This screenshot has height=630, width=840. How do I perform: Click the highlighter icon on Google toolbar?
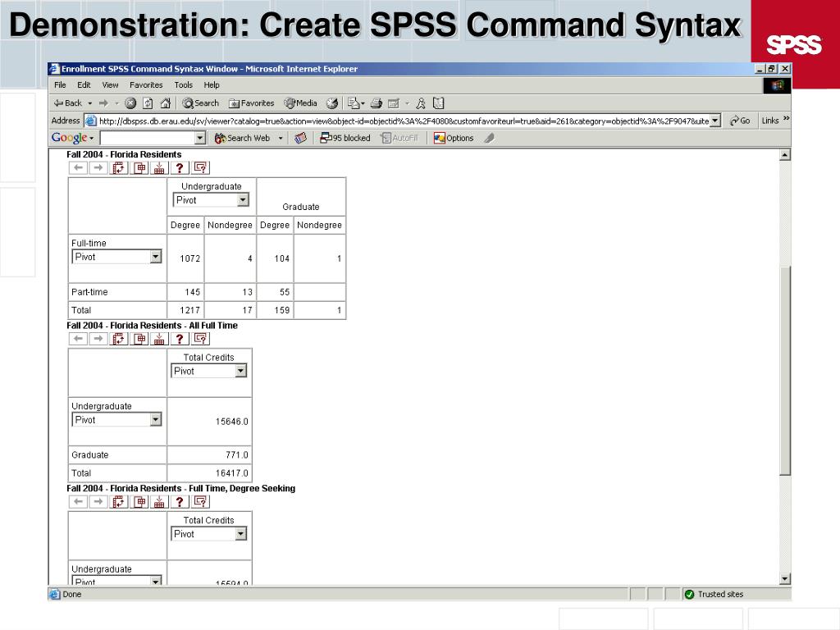point(489,138)
